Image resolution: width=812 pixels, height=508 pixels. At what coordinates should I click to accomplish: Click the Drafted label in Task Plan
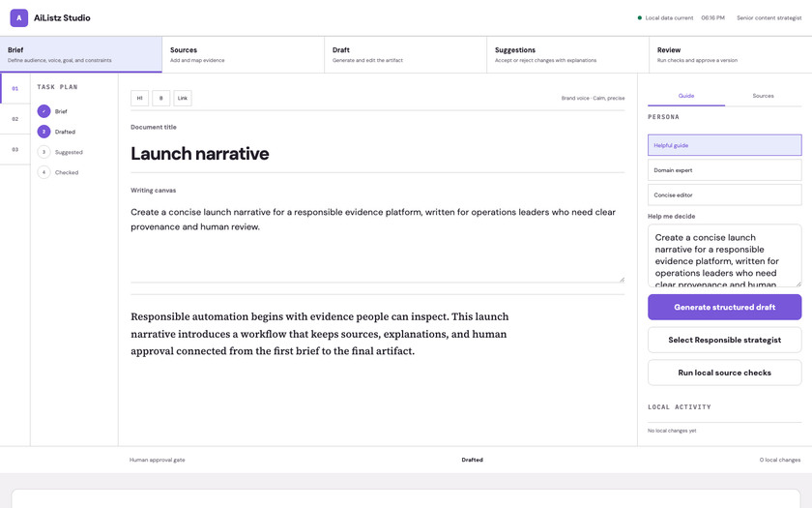[66, 132]
